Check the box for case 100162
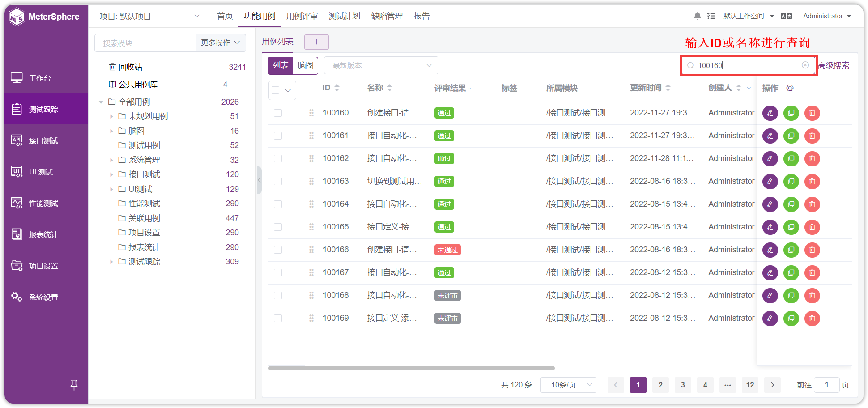 (x=278, y=159)
